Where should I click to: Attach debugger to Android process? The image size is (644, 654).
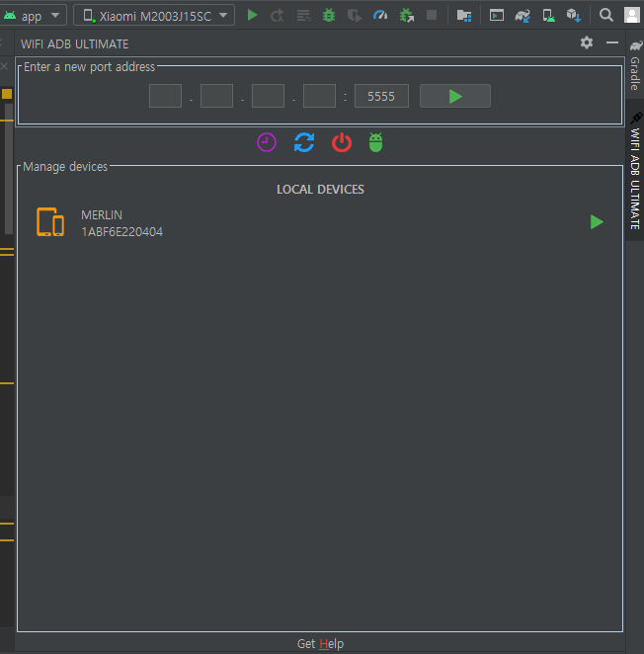pos(406,16)
